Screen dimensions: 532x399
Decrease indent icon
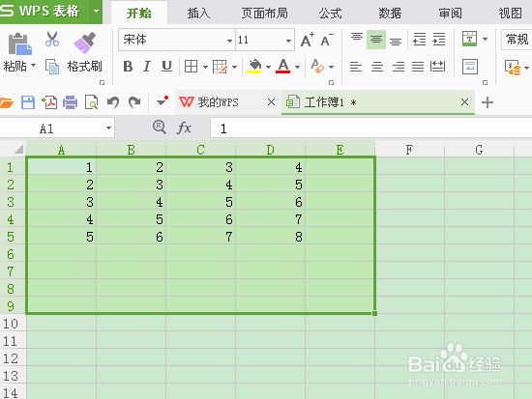pyautogui.click(x=420, y=40)
